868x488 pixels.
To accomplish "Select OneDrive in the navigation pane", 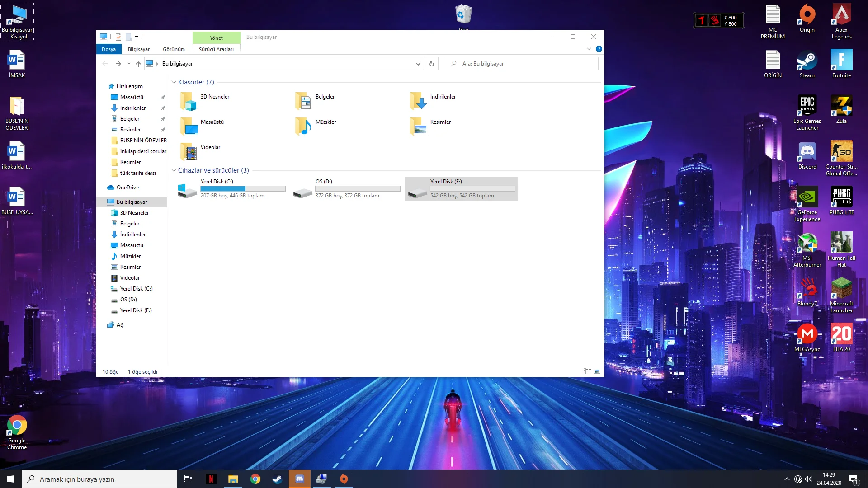I will click(127, 188).
